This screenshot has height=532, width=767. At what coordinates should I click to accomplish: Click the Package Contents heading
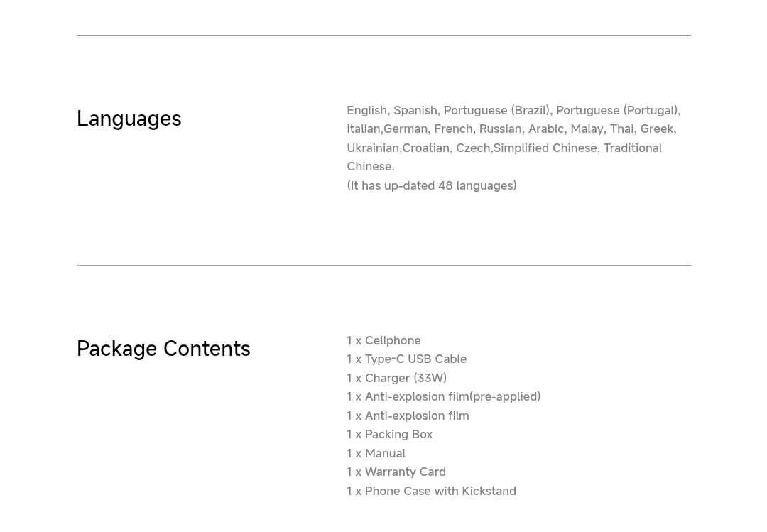pyautogui.click(x=163, y=349)
